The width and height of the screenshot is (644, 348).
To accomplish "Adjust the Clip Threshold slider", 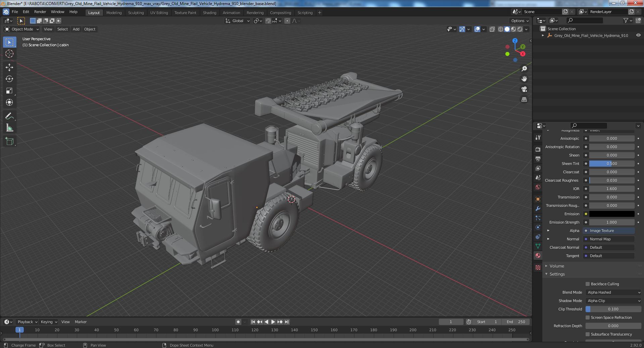I will click(x=613, y=309).
